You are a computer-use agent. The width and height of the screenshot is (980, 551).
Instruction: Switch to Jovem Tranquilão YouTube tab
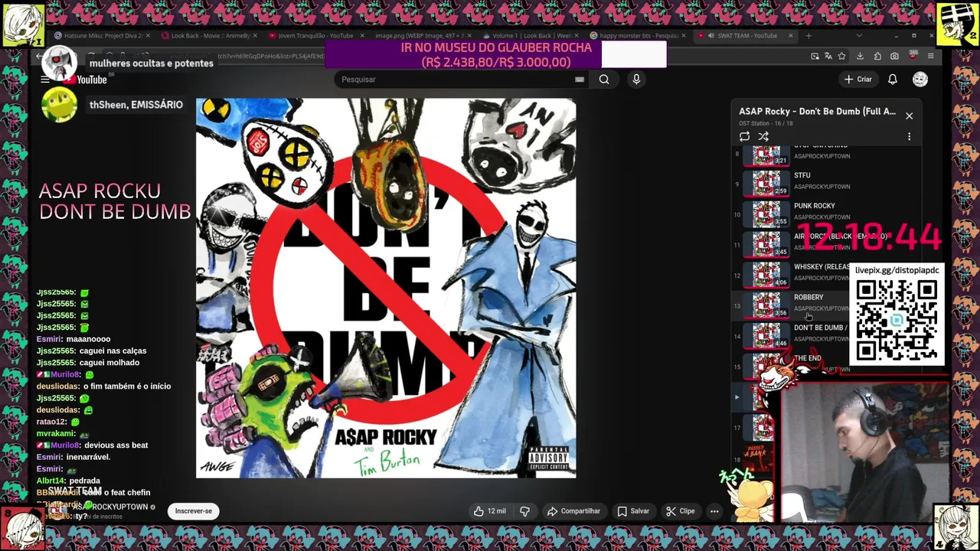[x=314, y=36]
